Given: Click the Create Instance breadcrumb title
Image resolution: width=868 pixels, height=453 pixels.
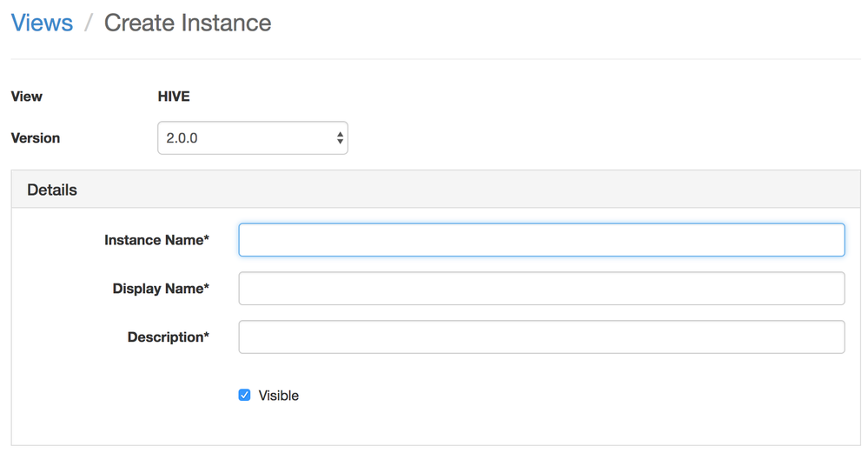Looking at the screenshot, I should pos(188,23).
